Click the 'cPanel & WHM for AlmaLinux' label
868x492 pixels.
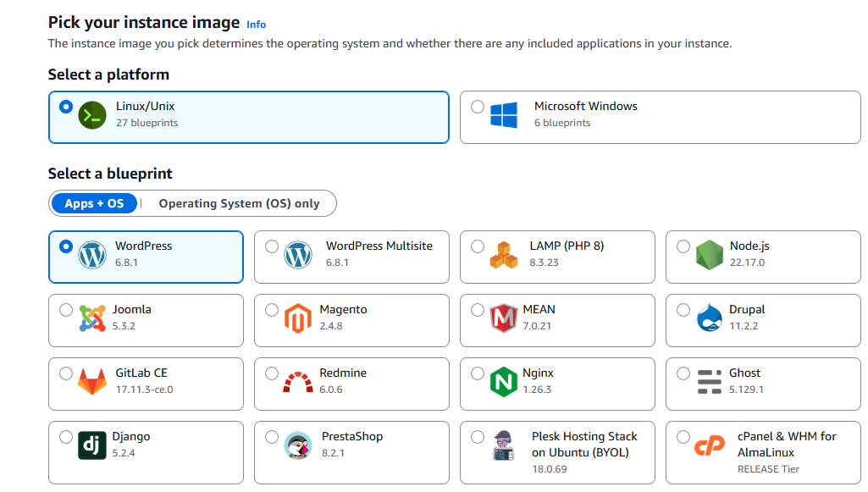point(787,445)
